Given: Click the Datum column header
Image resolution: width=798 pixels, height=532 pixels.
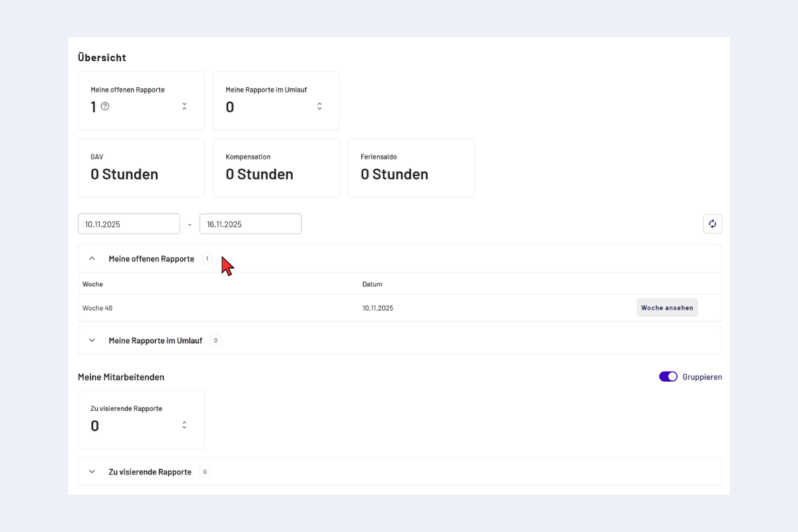Looking at the screenshot, I should click(372, 285).
